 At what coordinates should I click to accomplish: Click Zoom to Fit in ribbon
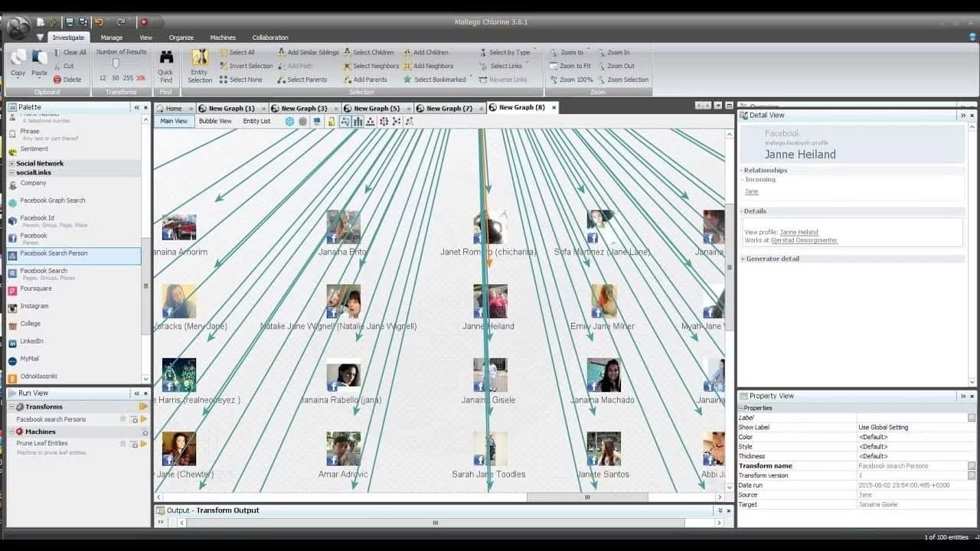[x=576, y=66]
